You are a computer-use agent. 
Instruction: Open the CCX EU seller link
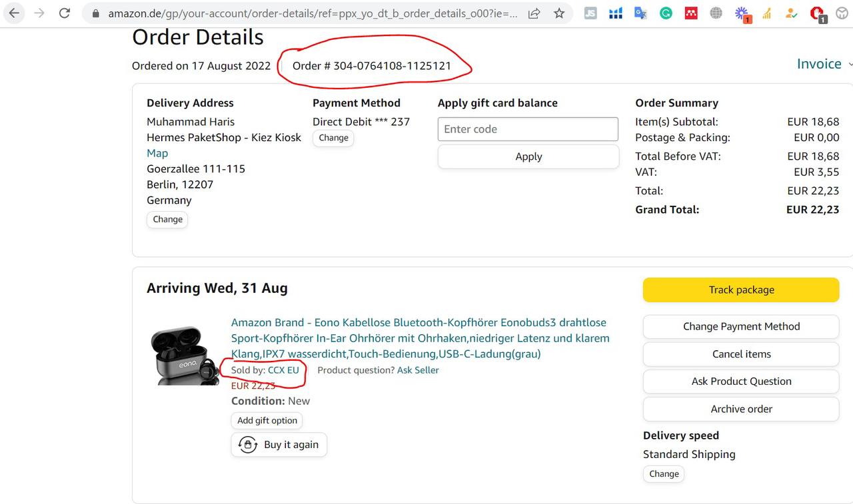(x=283, y=370)
